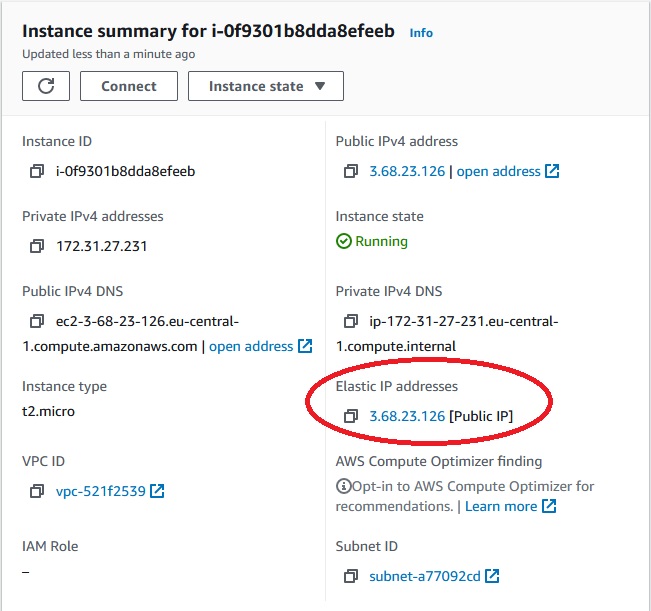Open the Elastic IP 3.68.23.126 link
The width and height of the screenshot is (651, 611).
(x=407, y=416)
